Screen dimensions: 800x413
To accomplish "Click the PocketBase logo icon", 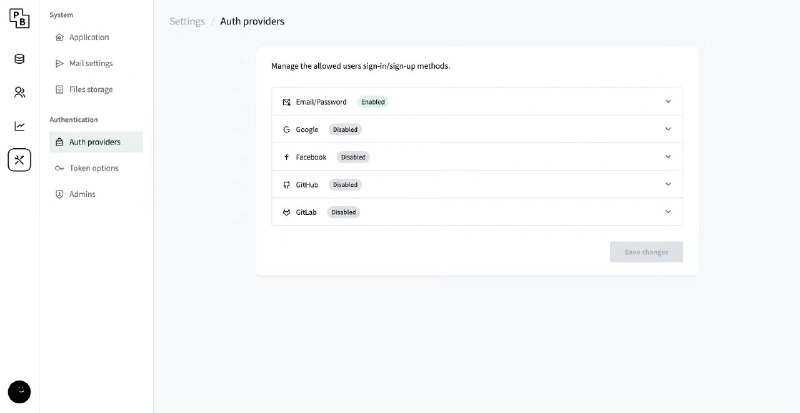I will [19, 18].
